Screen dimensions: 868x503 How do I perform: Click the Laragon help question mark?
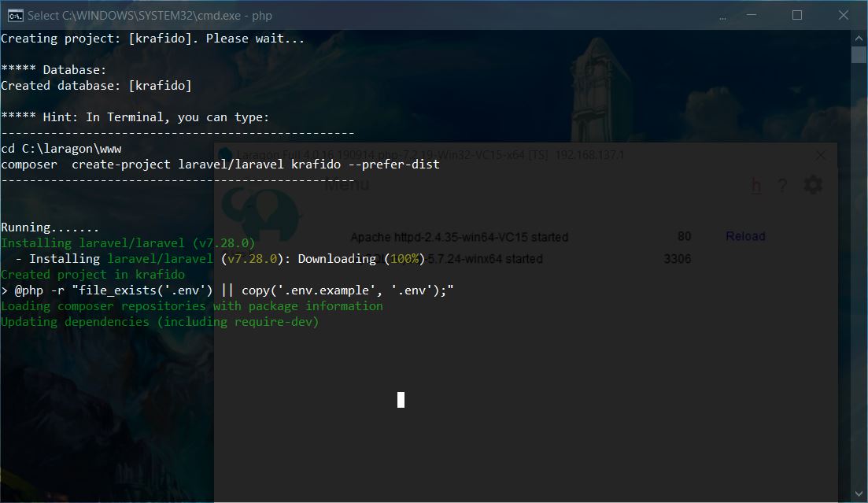point(782,185)
